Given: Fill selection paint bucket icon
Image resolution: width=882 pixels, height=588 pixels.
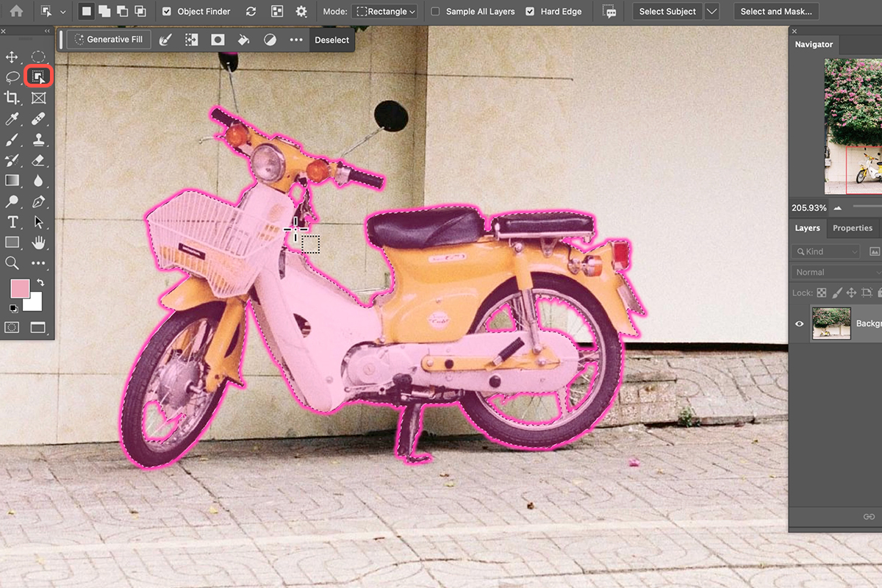Looking at the screenshot, I should click(243, 40).
